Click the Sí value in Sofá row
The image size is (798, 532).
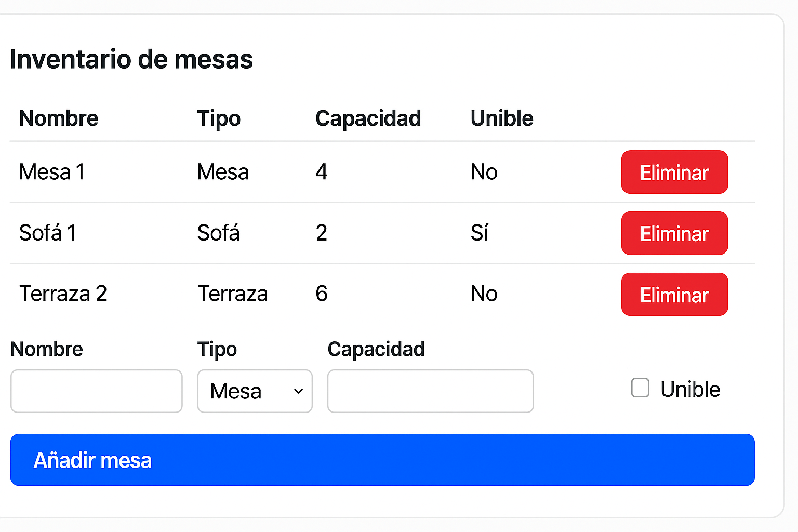[x=479, y=233]
